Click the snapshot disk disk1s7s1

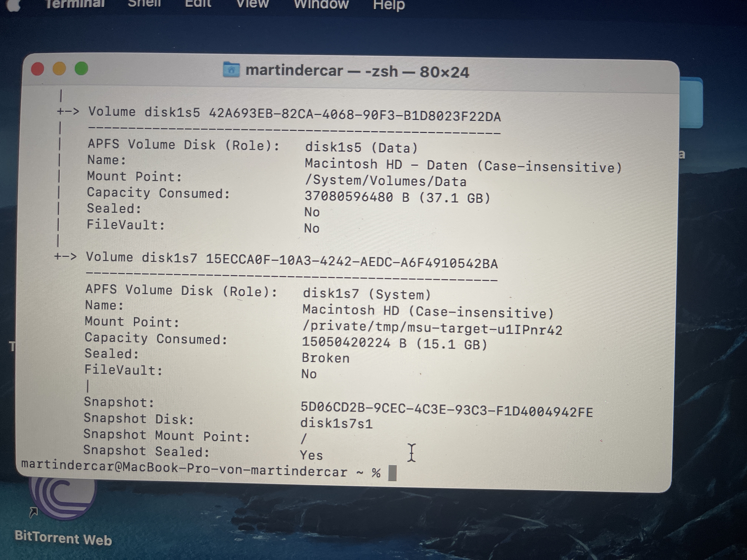(x=336, y=423)
